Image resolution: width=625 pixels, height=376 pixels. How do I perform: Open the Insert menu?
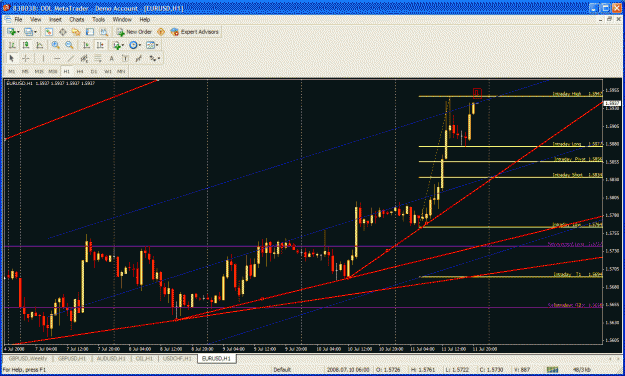[55, 19]
